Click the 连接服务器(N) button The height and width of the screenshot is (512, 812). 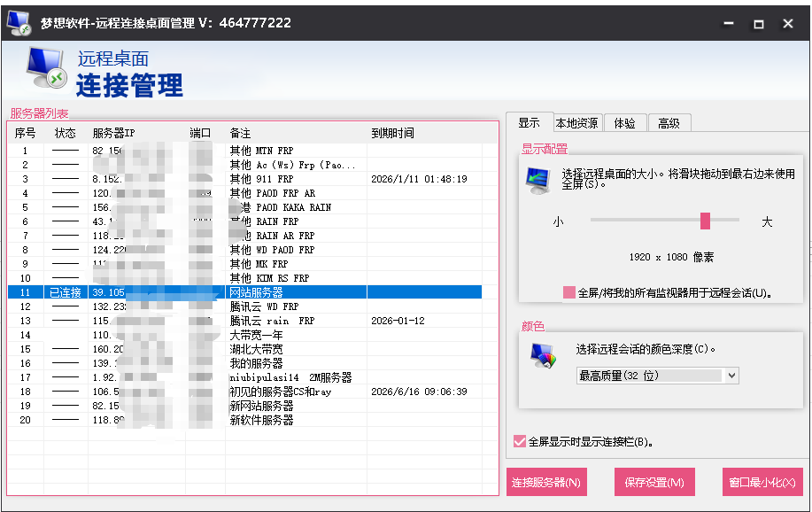tap(547, 482)
